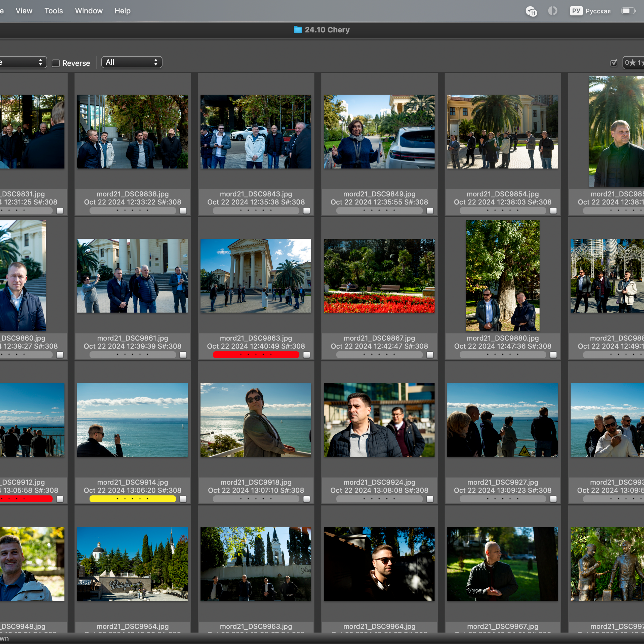Enable the Reverse sort checkbox
Image resolution: width=644 pixels, height=644 pixels.
[56, 63]
